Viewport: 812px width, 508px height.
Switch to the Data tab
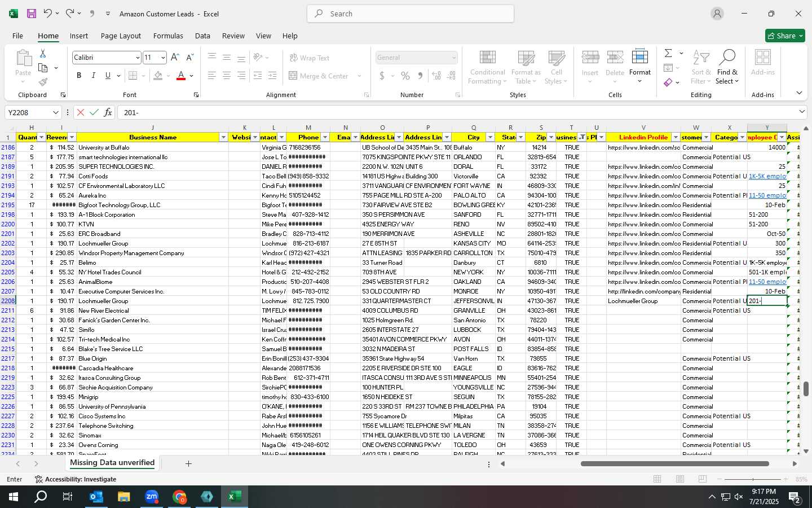click(x=202, y=36)
